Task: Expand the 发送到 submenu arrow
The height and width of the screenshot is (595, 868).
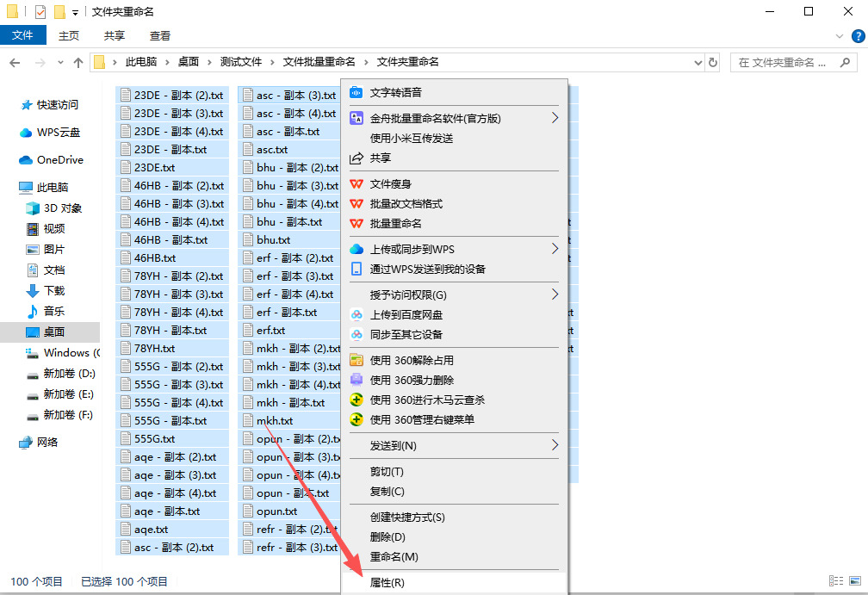Action: [555, 445]
